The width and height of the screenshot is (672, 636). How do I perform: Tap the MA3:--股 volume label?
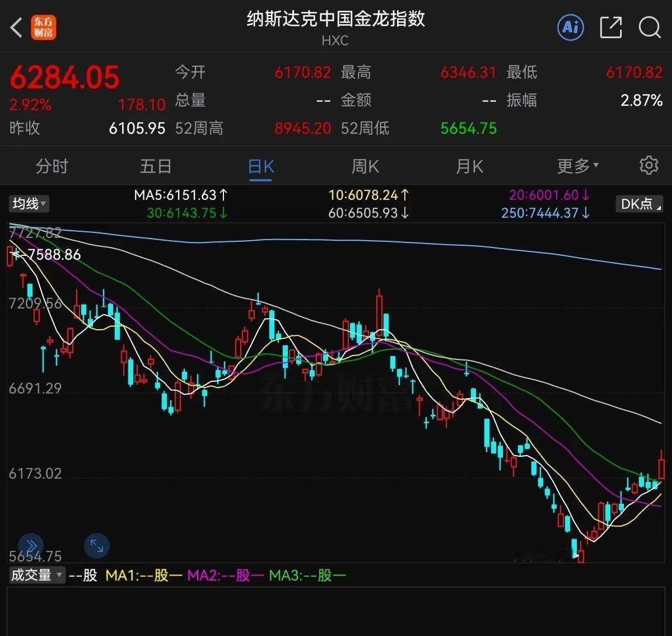[x=307, y=575]
